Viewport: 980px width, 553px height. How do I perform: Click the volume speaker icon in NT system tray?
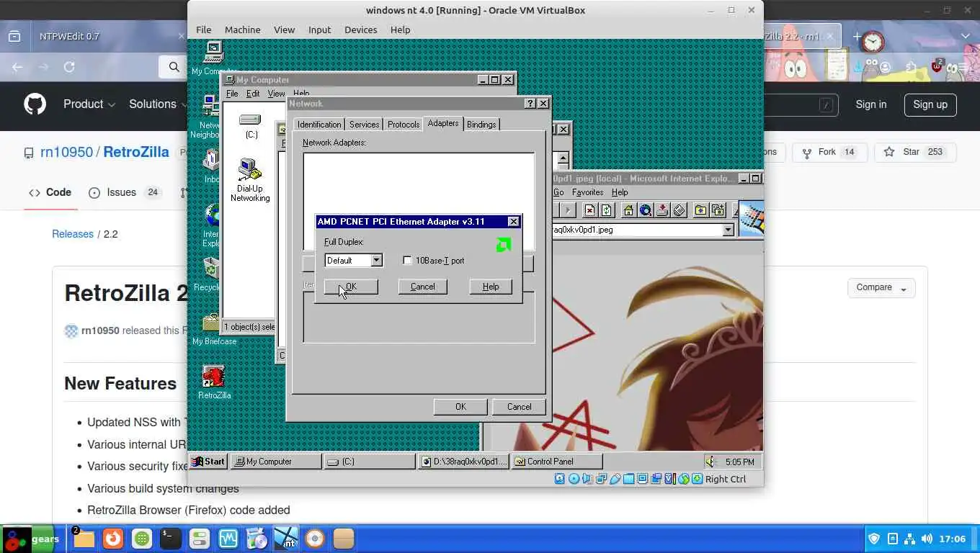[711, 462]
